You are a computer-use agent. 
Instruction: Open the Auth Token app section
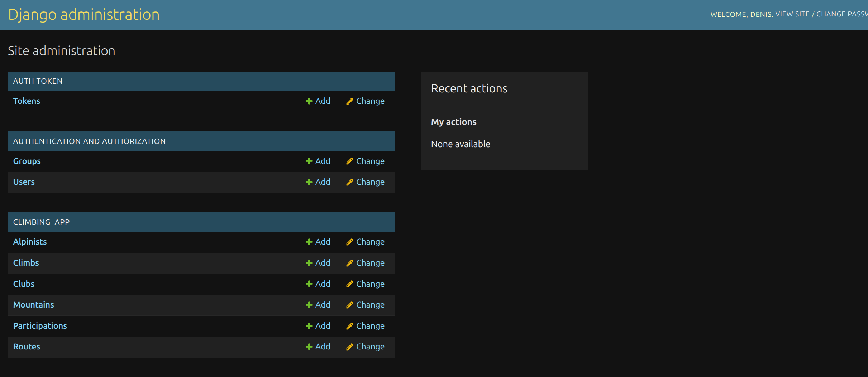[38, 81]
